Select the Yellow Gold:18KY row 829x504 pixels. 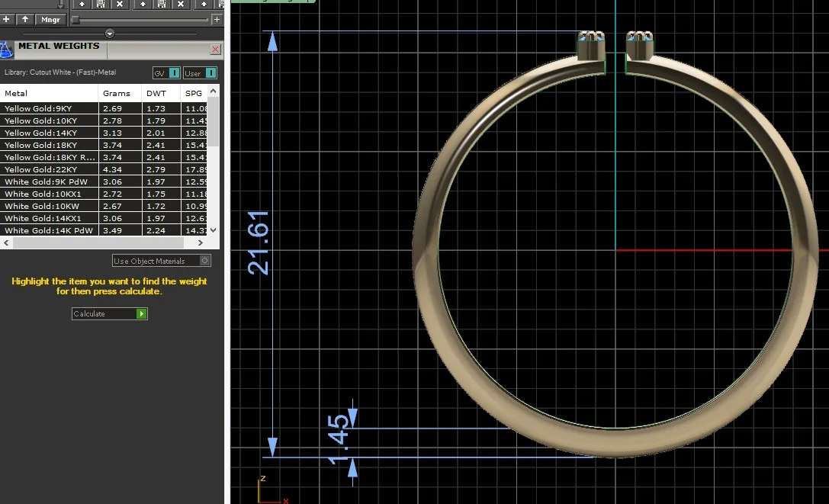click(x=104, y=145)
